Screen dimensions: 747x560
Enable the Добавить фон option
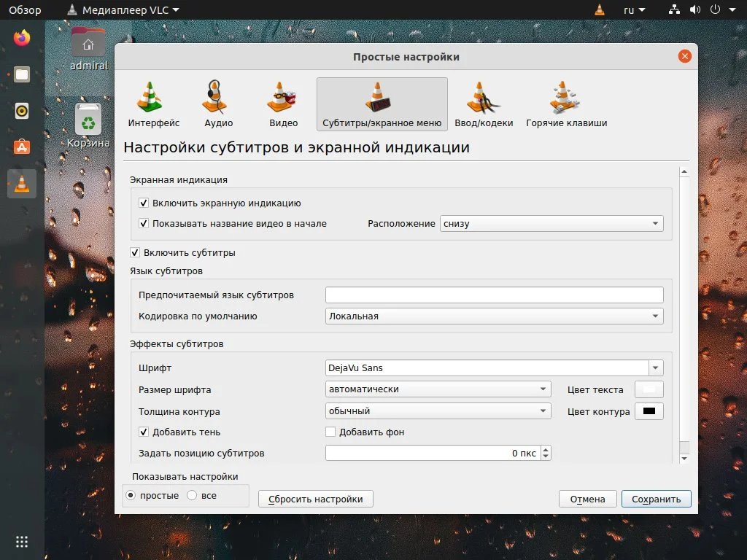[330, 432]
